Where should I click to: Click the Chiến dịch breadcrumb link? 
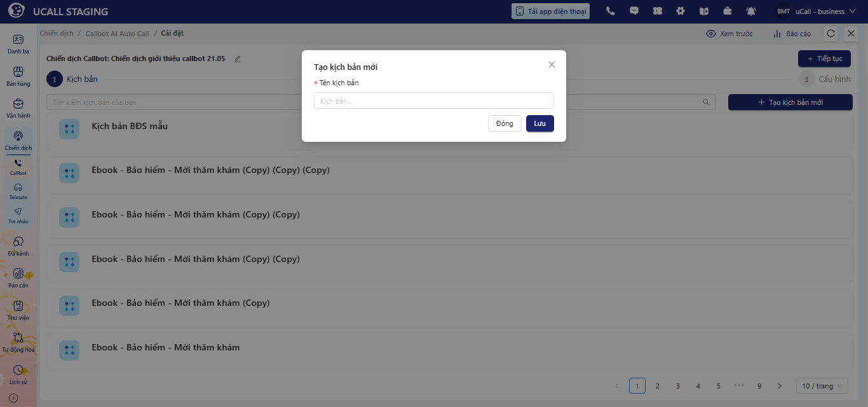coord(57,33)
